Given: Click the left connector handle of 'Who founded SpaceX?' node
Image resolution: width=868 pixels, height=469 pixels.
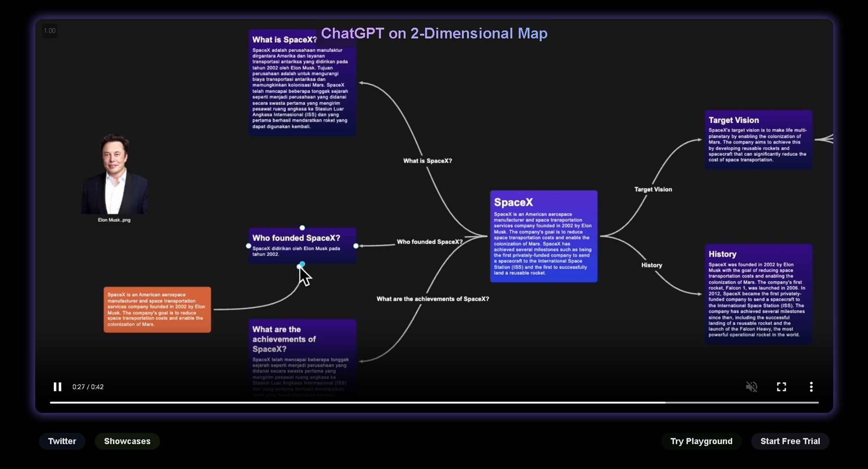Looking at the screenshot, I should click(249, 246).
